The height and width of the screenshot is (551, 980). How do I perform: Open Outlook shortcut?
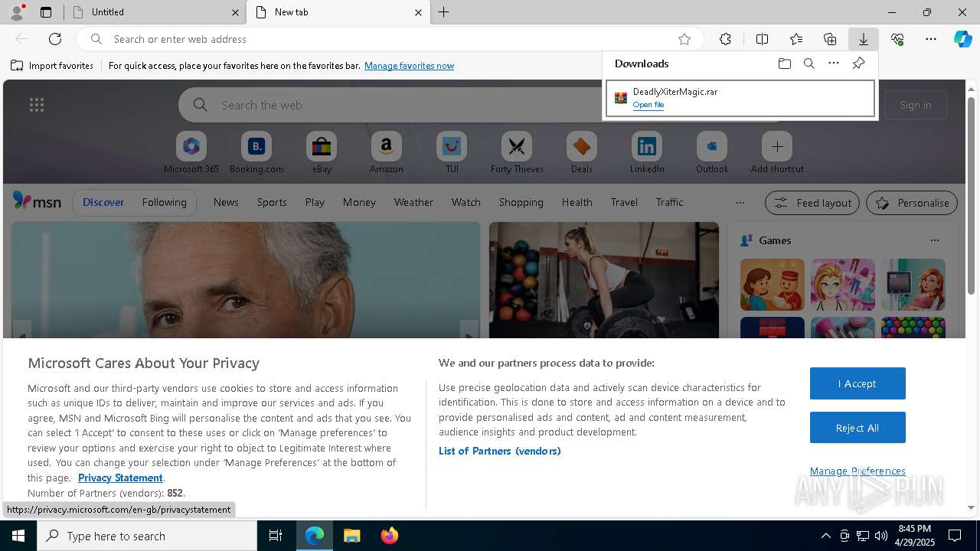[x=712, y=152]
